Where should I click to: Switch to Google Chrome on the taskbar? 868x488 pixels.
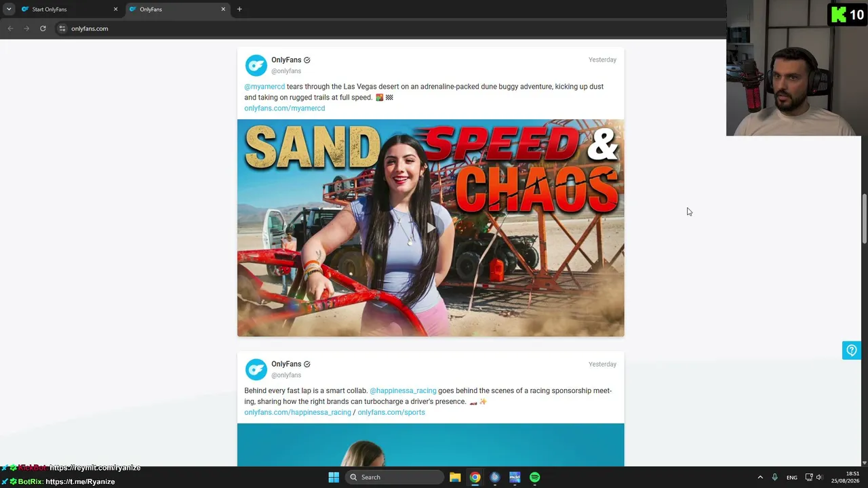(x=475, y=477)
